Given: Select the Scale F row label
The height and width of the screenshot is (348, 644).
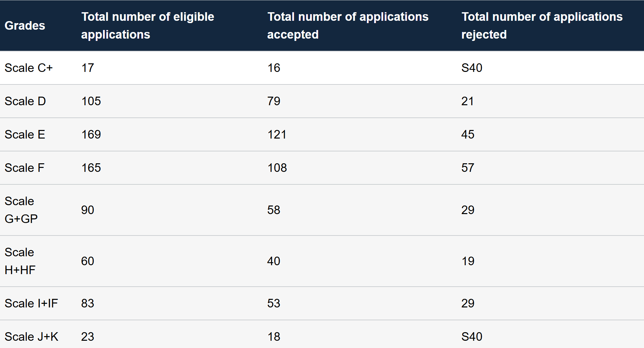Looking at the screenshot, I should point(24,168).
